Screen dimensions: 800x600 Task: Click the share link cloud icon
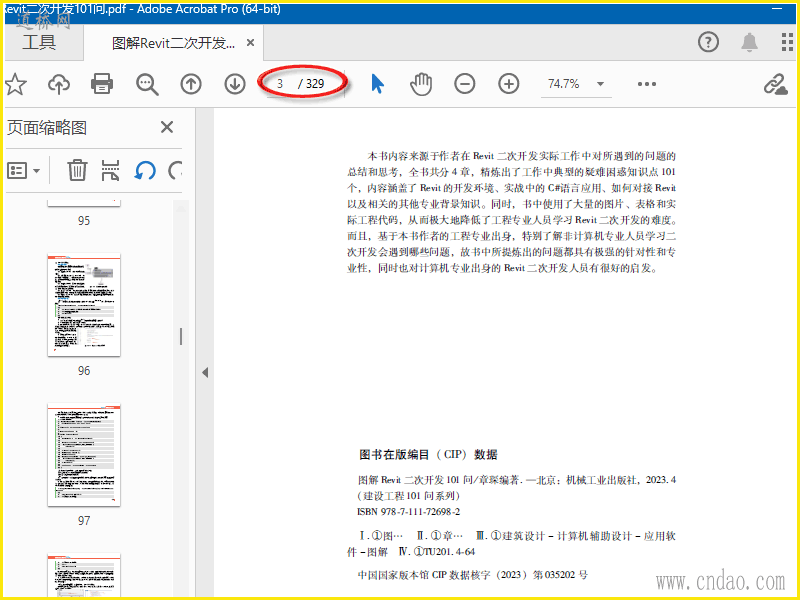776,84
